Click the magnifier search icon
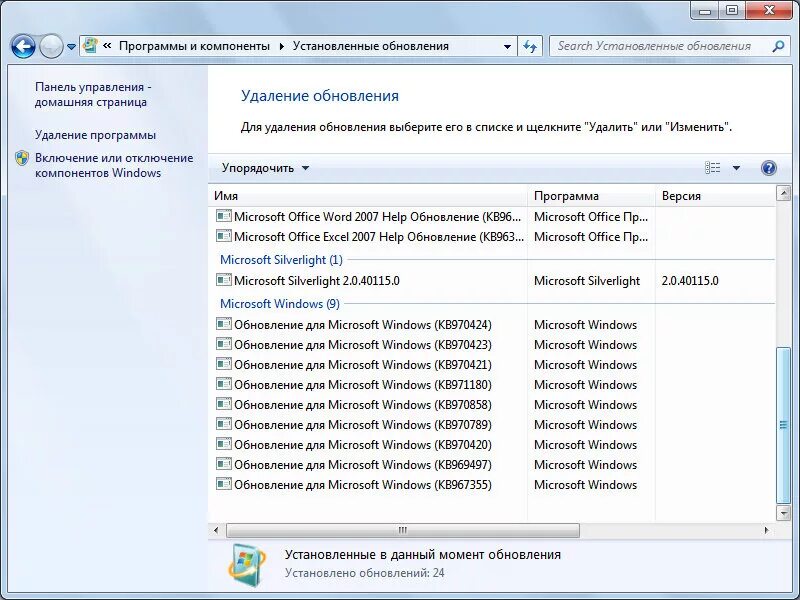The image size is (800, 600). (x=778, y=46)
